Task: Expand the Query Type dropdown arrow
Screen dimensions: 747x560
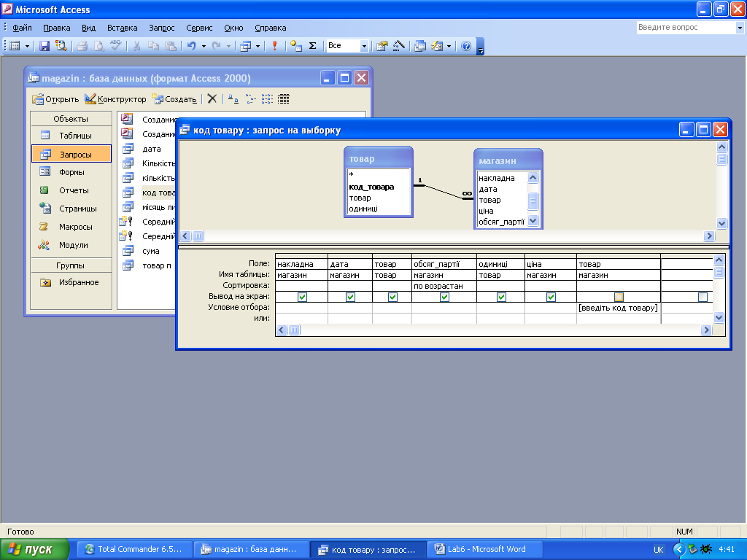Action: [258, 46]
